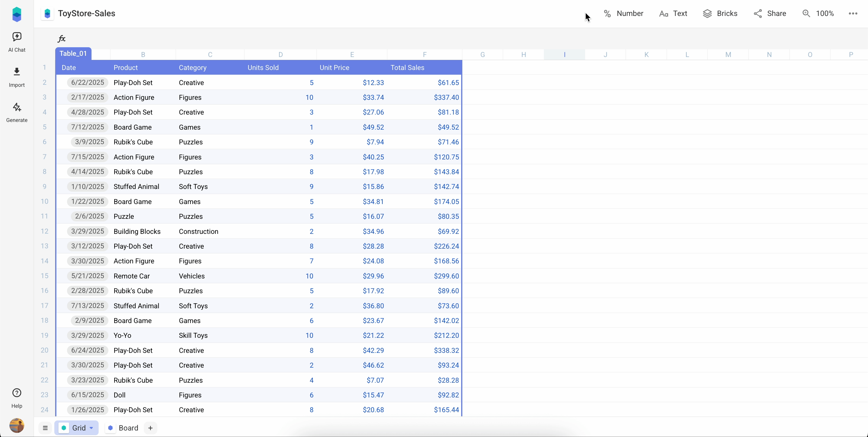
Task: Click the Share button
Action: click(x=770, y=14)
